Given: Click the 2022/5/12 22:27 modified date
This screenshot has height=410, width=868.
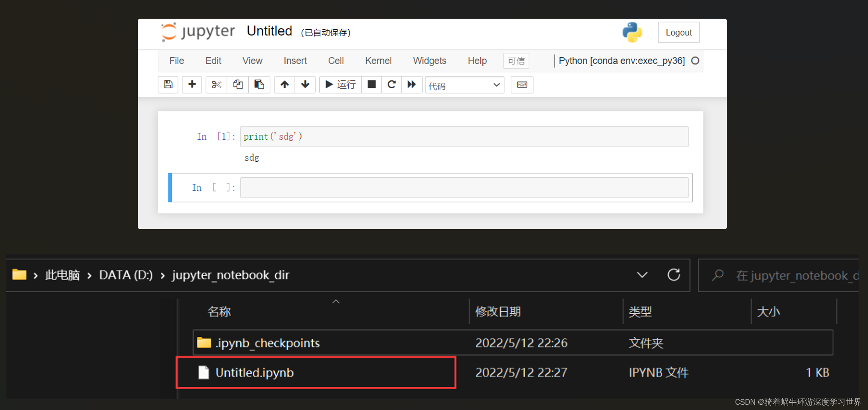Looking at the screenshot, I should 521,372.
